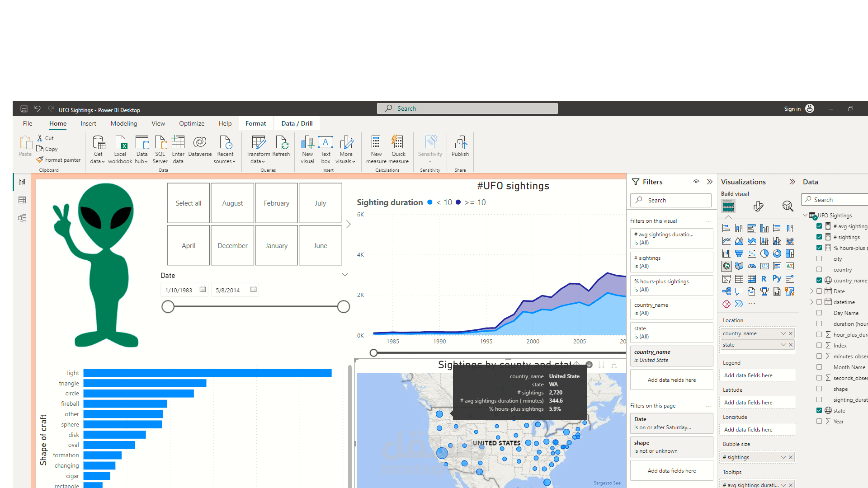Image resolution: width=868 pixels, height=488 pixels.
Task: Uncheck the state field checkbox
Action: 819,410
